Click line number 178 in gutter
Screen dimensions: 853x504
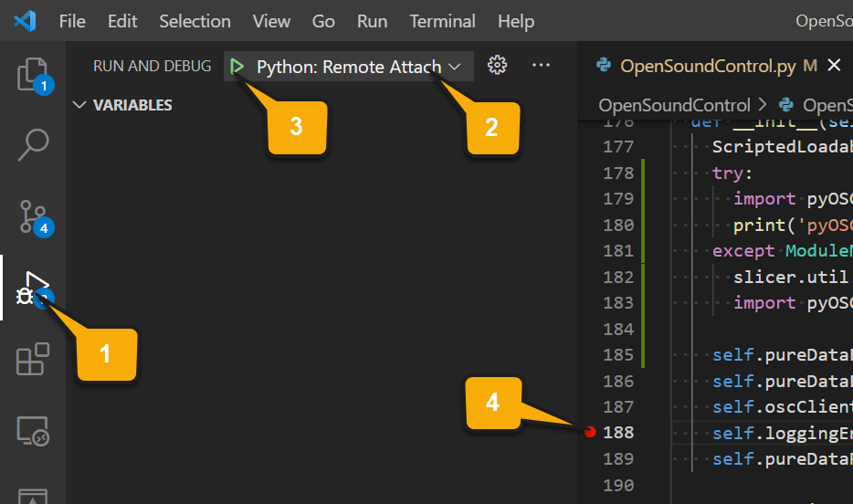pos(618,173)
